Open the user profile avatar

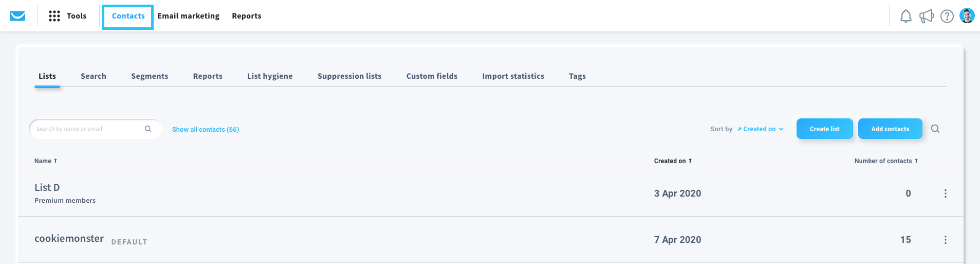click(967, 16)
